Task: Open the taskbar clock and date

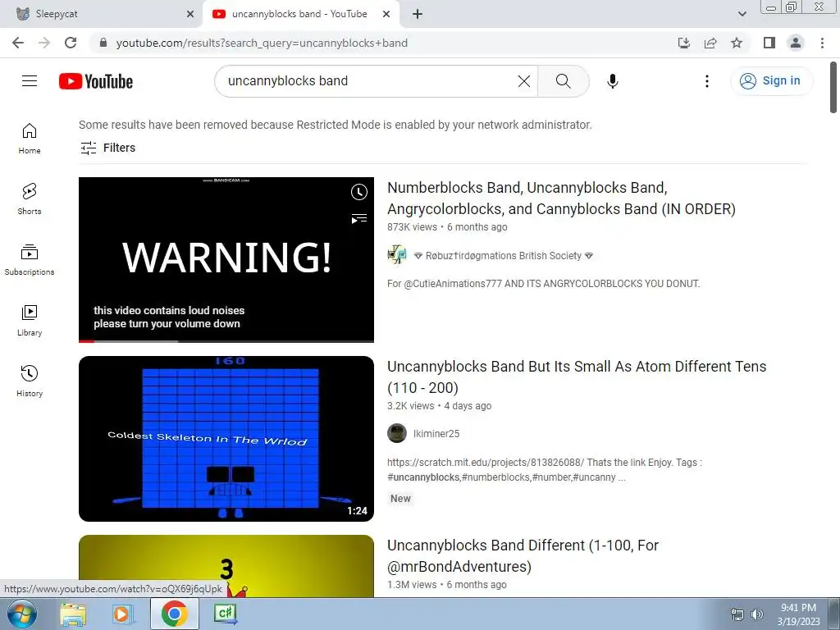Action: [799, 614]
